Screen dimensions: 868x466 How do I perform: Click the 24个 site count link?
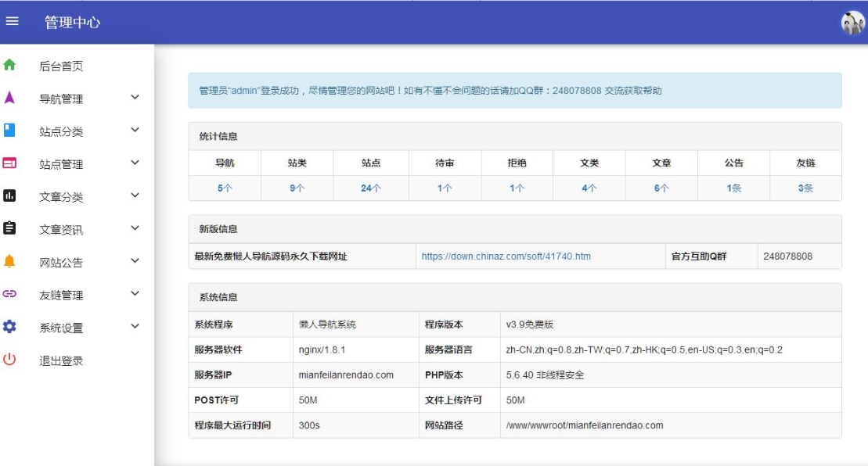[371, 188]
